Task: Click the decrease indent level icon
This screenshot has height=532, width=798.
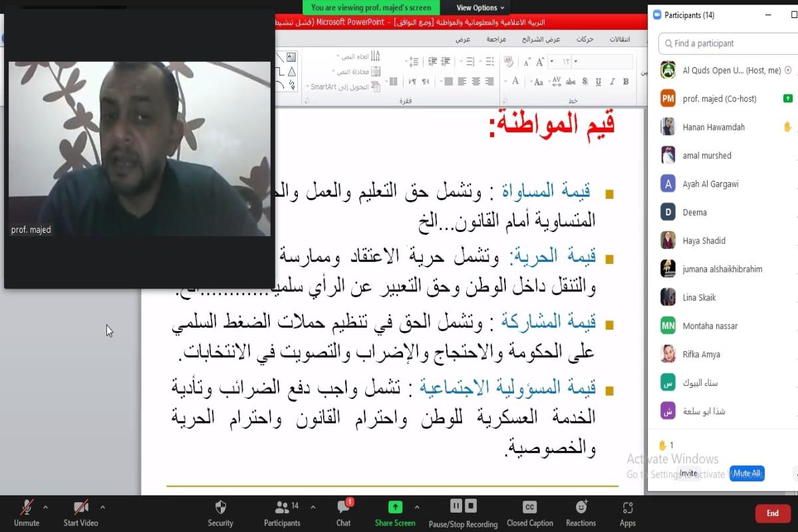Action: 446,61
